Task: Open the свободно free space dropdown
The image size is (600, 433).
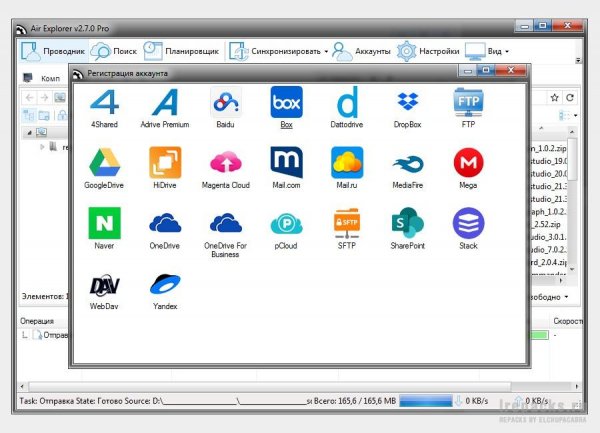Action: tap(566, 297)
